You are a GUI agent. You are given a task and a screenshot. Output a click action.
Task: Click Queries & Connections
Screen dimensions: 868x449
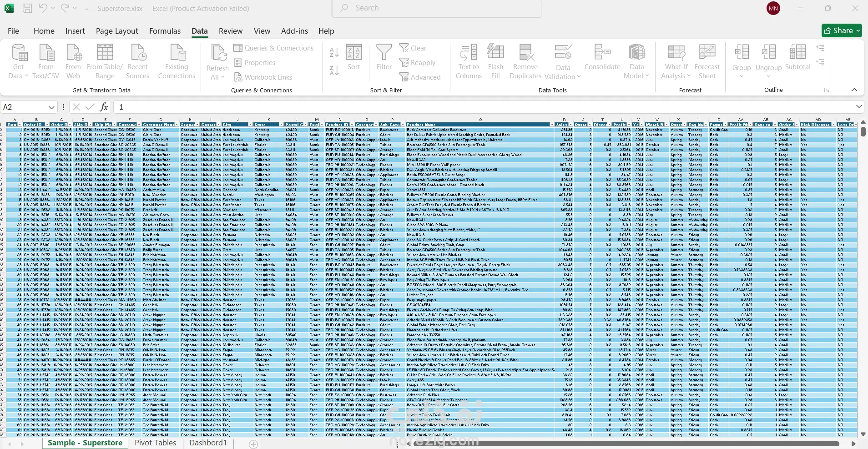click(274, 48)
